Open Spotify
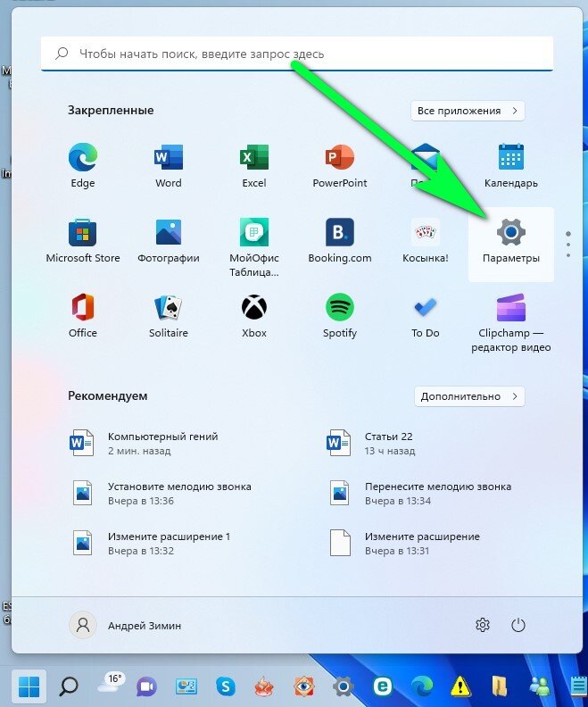This screenshot has height=707, width=588. [x=340, y=315]
